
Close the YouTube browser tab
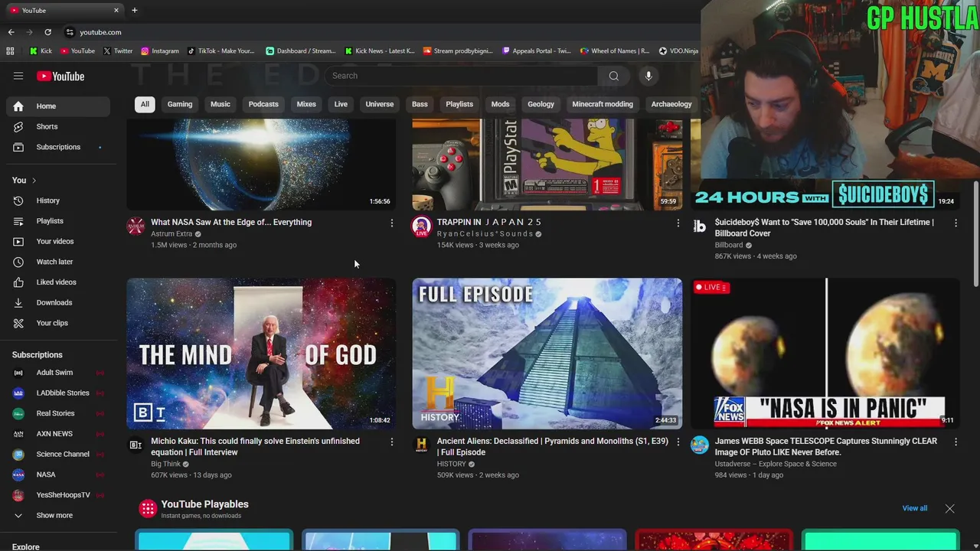pyautogui.click(x=116, y=10)
